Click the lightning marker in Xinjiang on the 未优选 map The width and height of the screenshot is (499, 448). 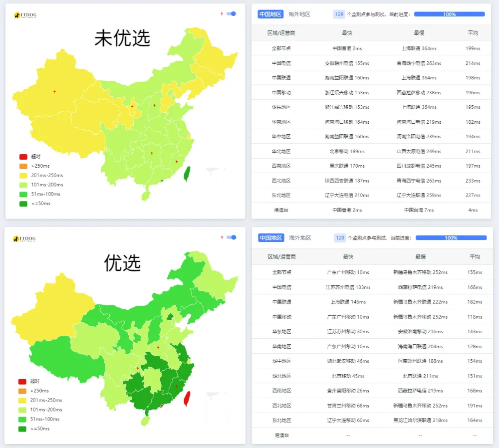click(x=54, y=91)
